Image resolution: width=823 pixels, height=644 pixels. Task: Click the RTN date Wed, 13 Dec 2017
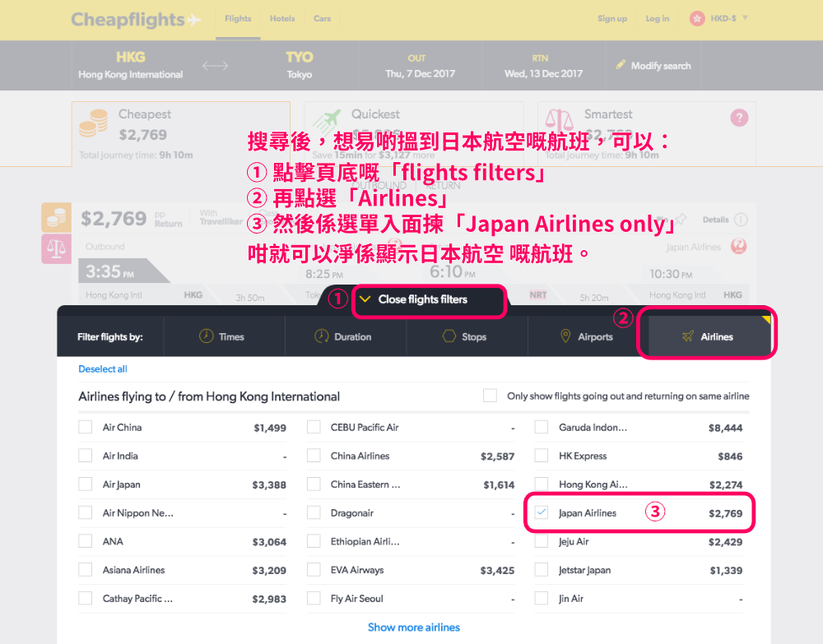point(543,73)
